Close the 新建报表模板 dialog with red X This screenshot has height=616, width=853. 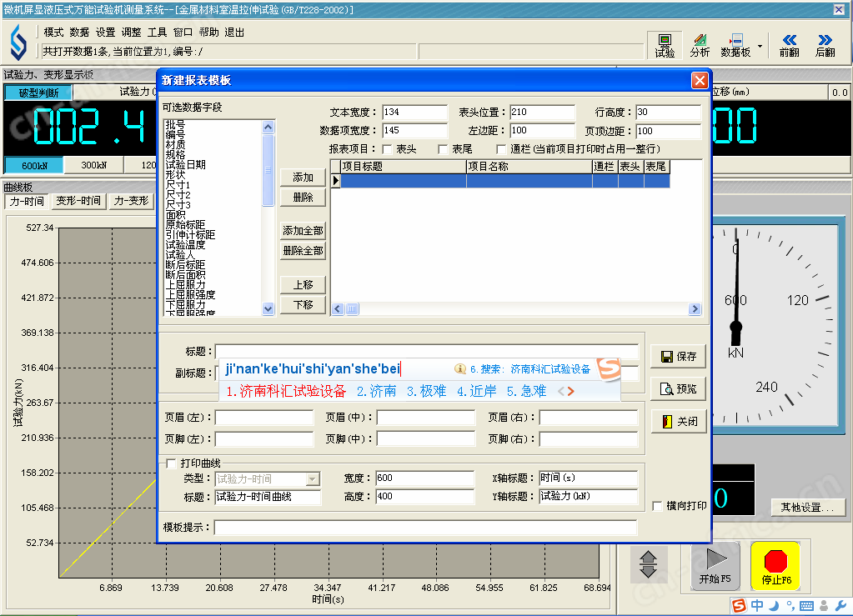[x=700, y=81]
